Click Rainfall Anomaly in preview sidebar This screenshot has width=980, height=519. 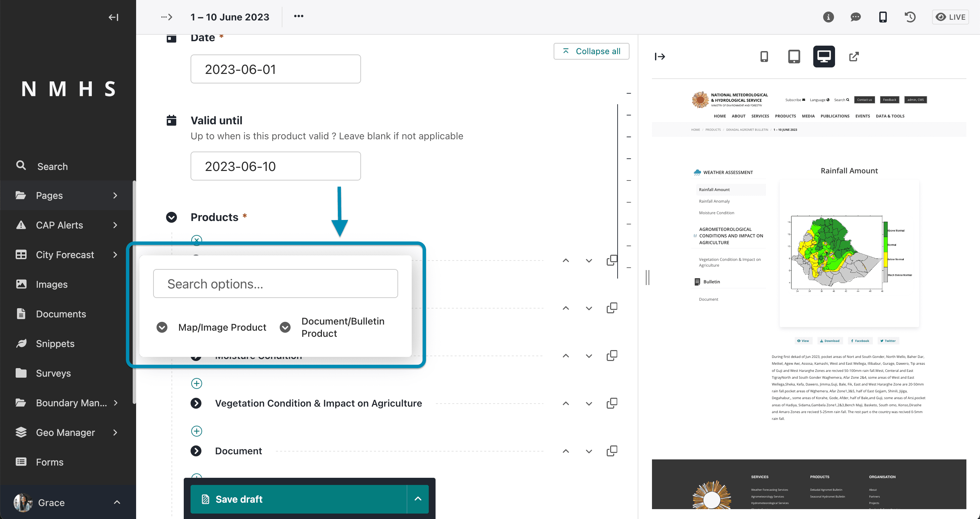tap(714, 201)
